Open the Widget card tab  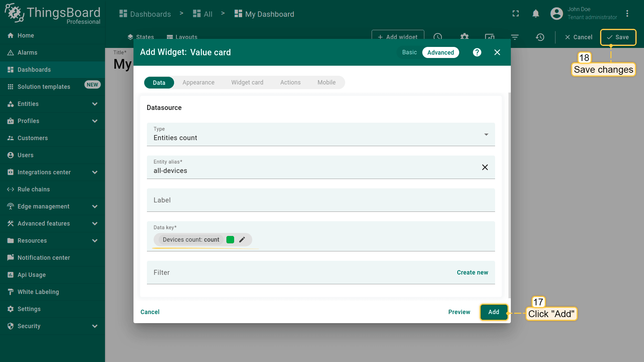[x=247, y=82]
